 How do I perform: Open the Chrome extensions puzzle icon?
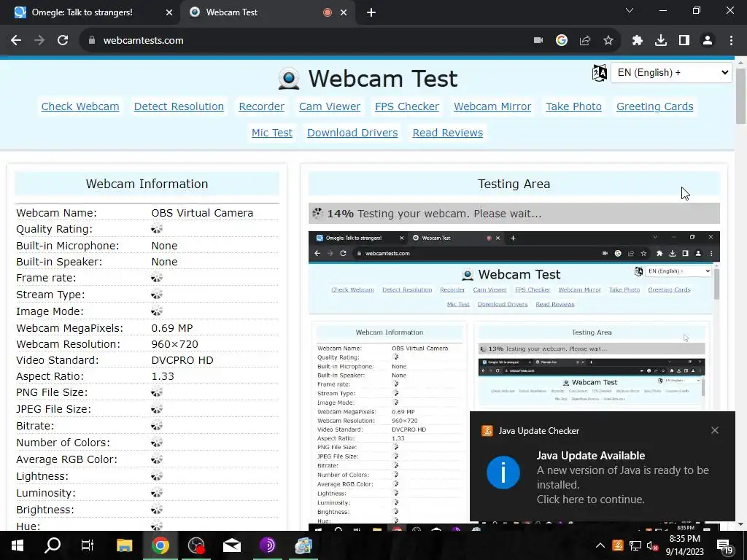pos(638,41)
